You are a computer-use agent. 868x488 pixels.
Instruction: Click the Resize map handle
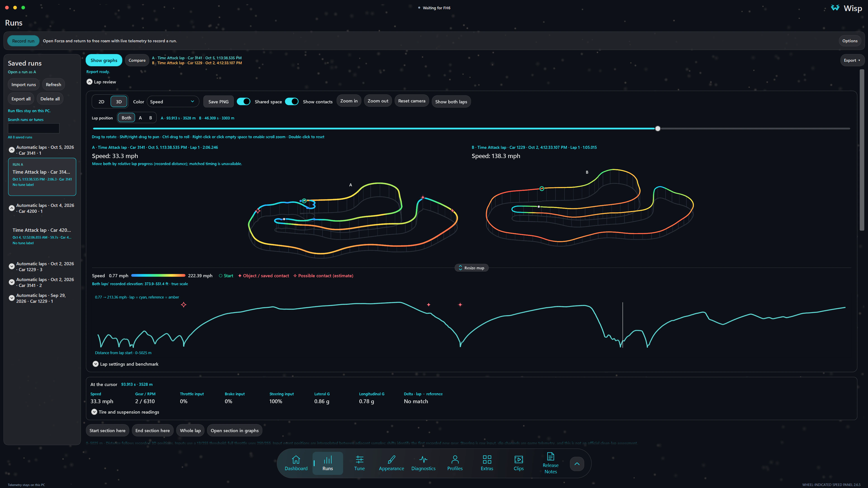click(x=471, y=268)
